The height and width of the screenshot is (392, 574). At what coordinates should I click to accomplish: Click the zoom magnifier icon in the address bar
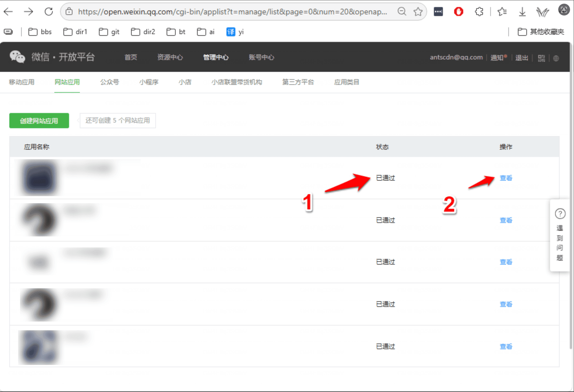(402, 12)
